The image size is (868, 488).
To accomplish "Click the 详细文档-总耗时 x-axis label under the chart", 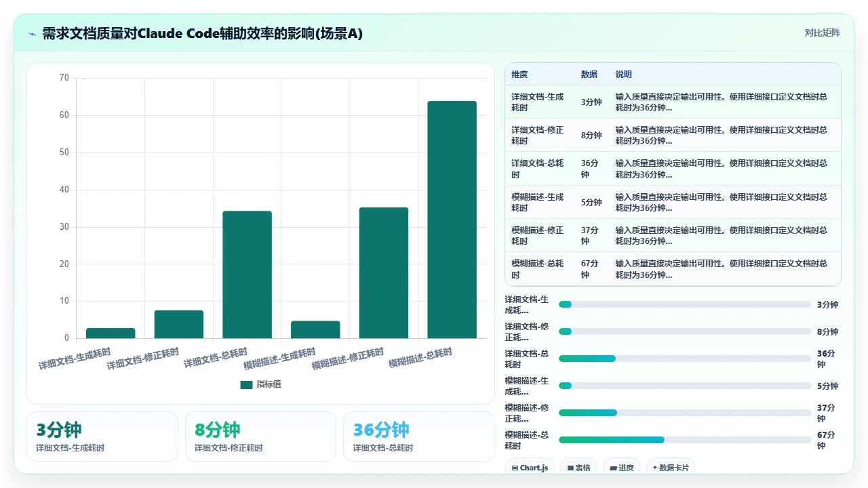I will pyautogui.click(x=216, y=358).
